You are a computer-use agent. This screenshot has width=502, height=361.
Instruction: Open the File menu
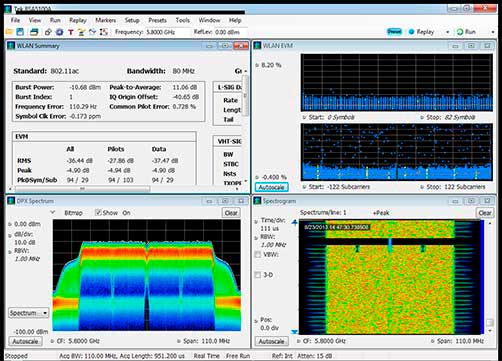pos(15,20)
